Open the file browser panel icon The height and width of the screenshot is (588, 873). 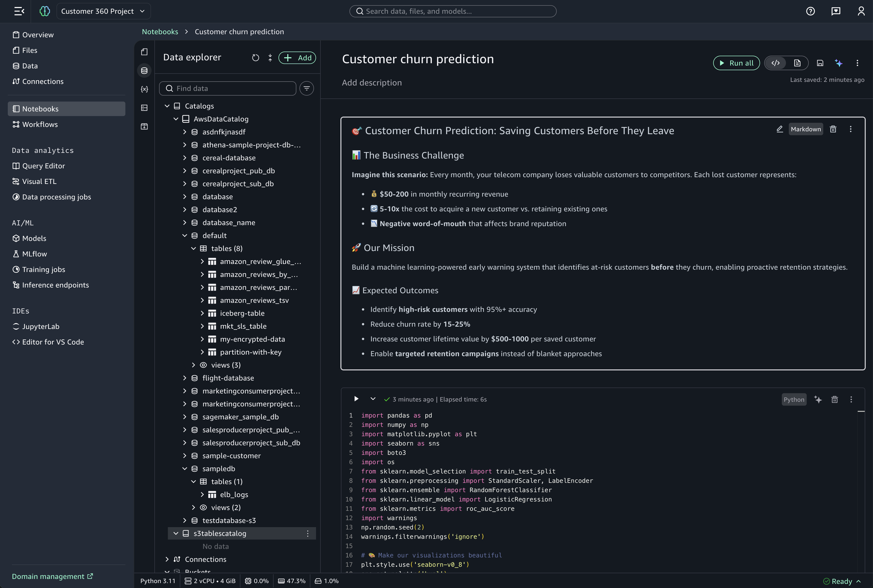pyautogui.click(x=144, y=52)
